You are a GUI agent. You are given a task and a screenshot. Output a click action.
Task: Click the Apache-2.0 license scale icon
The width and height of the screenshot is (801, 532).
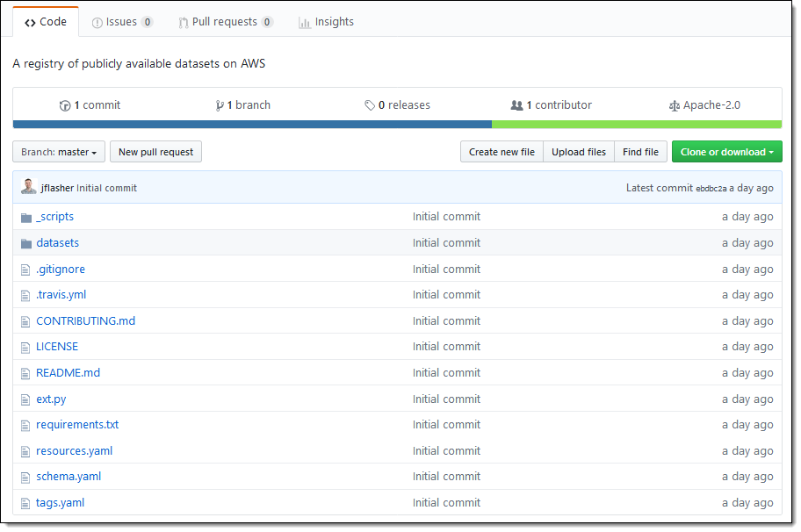675,105
